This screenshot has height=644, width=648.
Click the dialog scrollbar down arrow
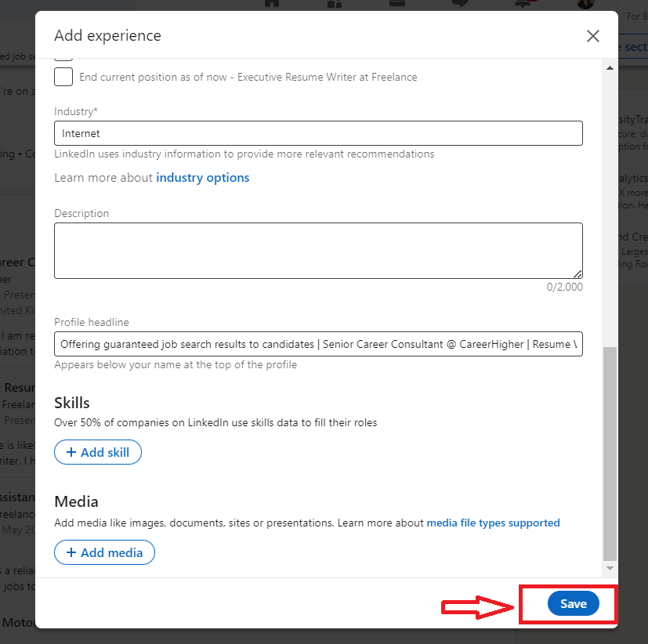pos(610,569)
